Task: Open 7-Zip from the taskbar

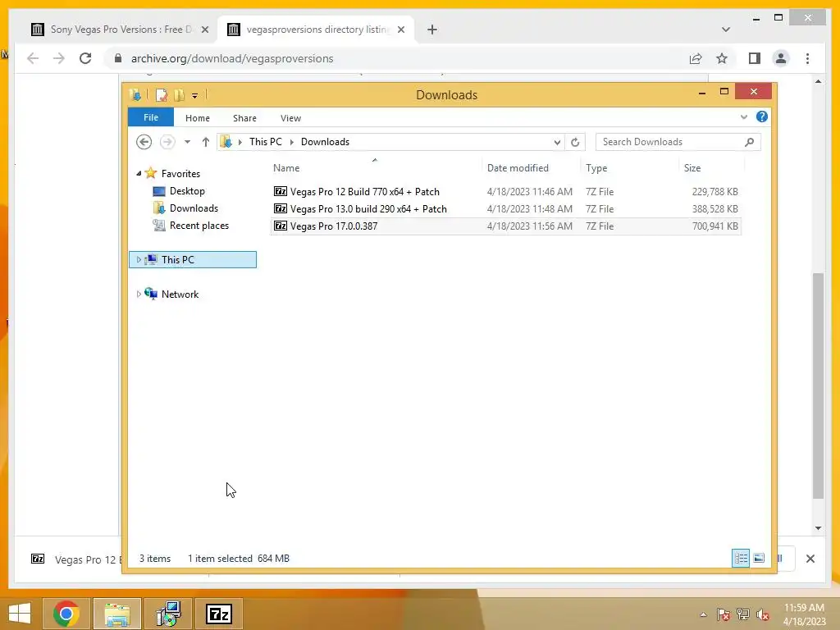Action: tap(218, 614)
